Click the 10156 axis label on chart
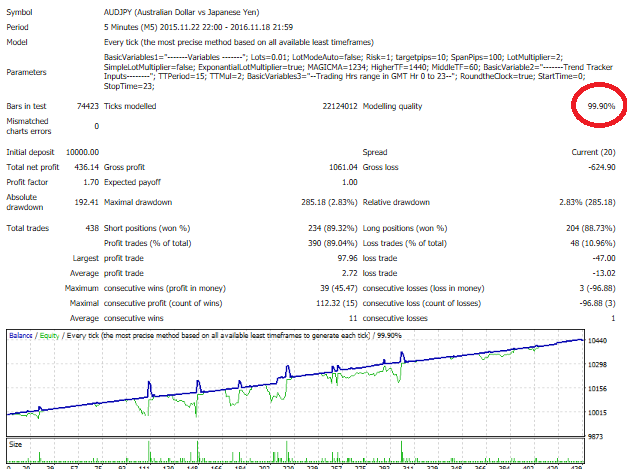The image size is (627, 469). point(597,389)
